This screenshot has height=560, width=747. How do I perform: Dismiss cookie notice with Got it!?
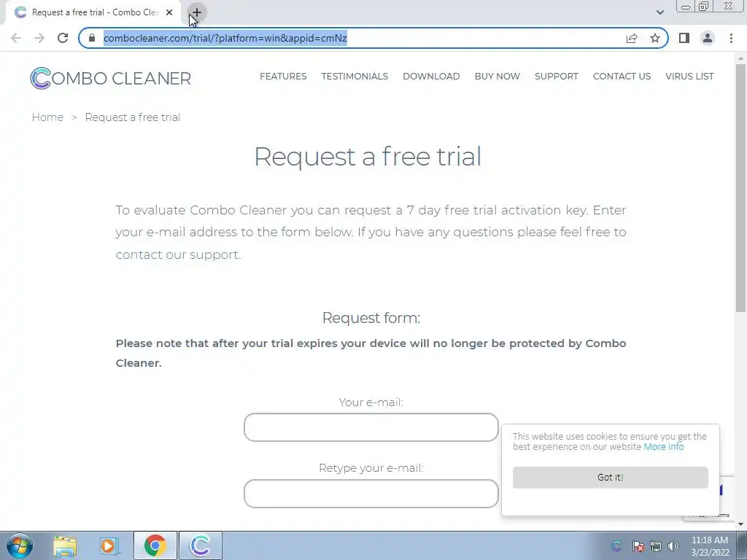point(611,477)
